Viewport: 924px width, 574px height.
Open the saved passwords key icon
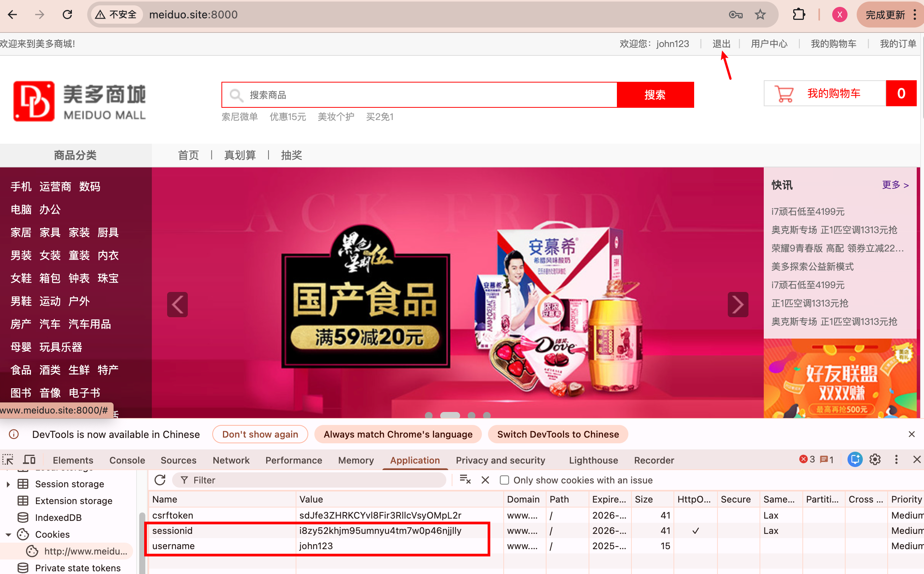tap(735, 15)
